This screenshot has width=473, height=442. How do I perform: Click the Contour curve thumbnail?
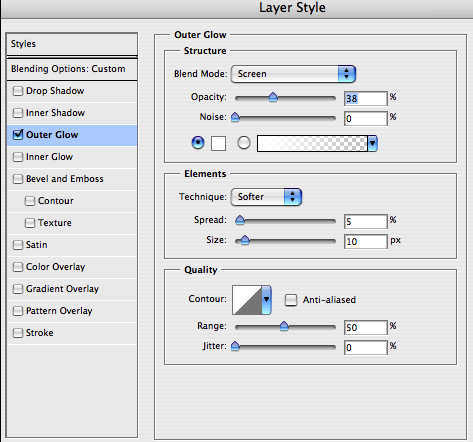click(247, 300)
